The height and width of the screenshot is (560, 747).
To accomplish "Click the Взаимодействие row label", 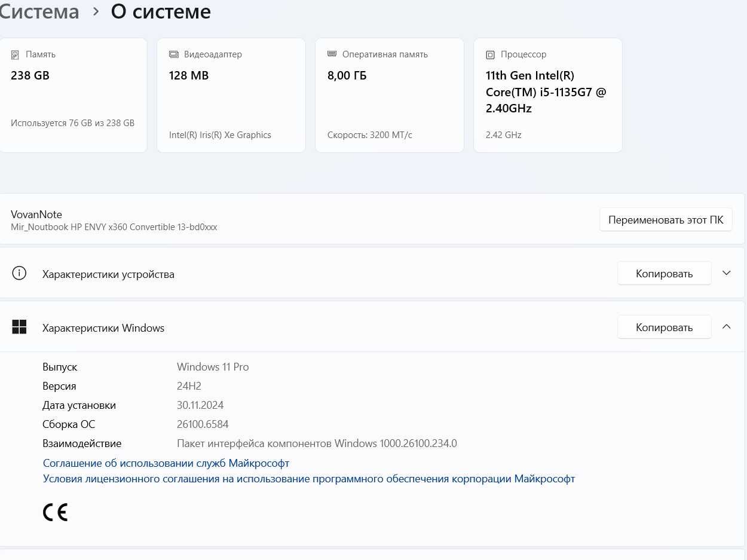I will (x=82, y=443).
